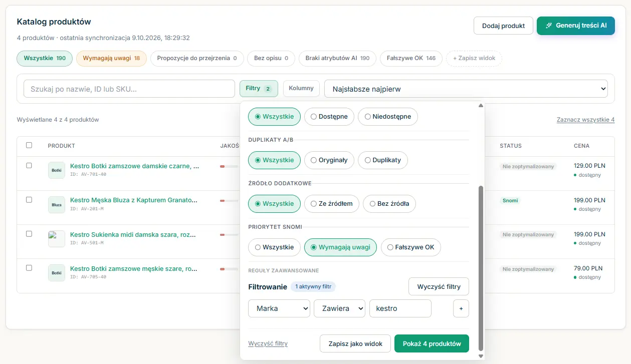Image resolution: width=631 pixels, height=364 pixels.
Task: Click the Zapisz jako widok button
Action: [x=355, y=343]
